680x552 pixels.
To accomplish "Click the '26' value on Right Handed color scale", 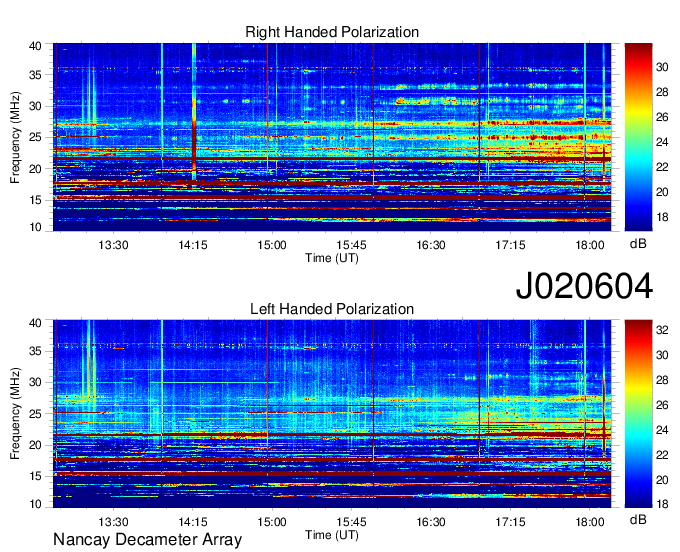I will [662, 117].
